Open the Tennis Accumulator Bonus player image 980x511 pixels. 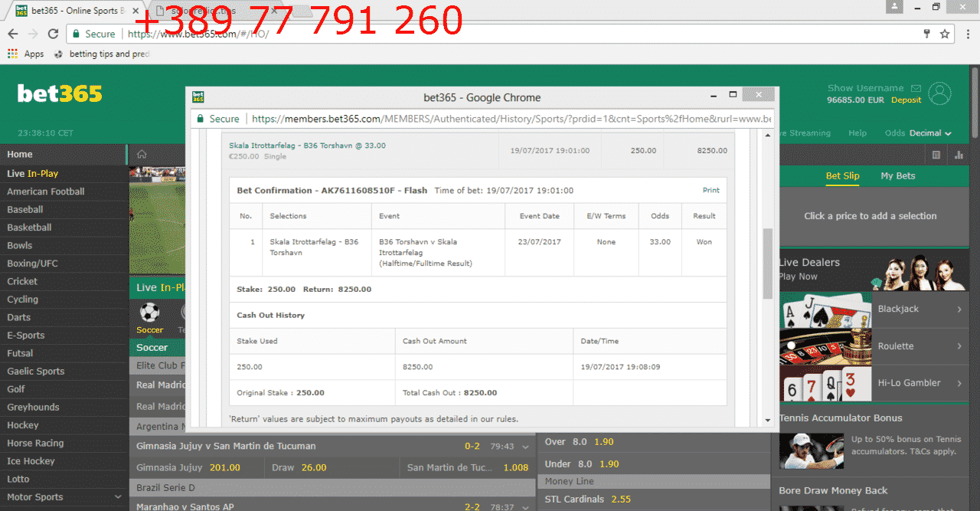[812, 450]
